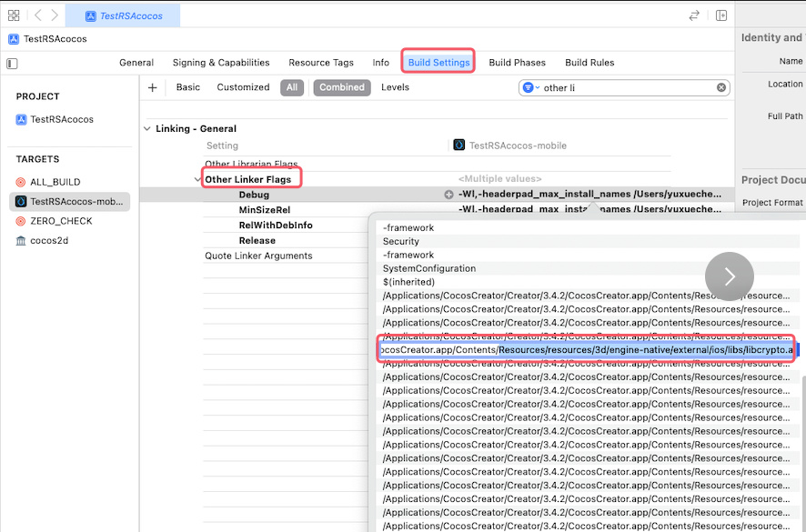Image resolution: width=806 pixels, height=532 pixels.
Task: Select the ALL_BUILD target
Action: [55, 182]
